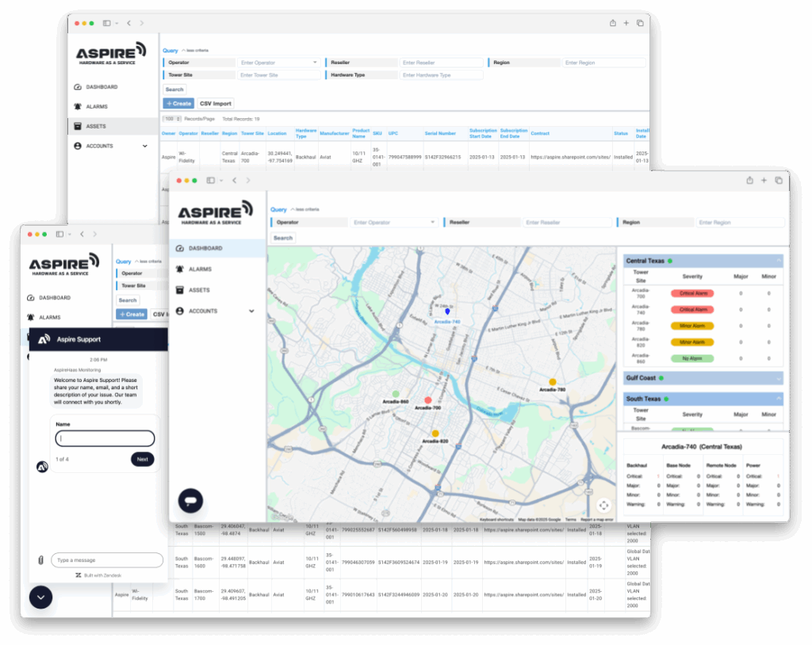Image resolution: width=812 pixels, height=645 pixels.
Task: Open the map camera controls icon
Action: click(x=603, y=505)
